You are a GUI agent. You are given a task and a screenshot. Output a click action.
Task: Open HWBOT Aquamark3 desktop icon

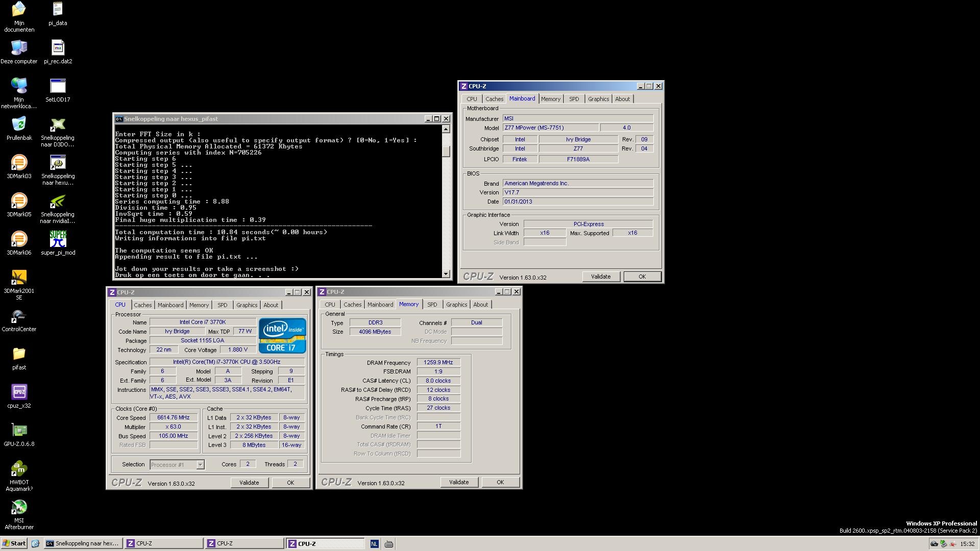19,469
